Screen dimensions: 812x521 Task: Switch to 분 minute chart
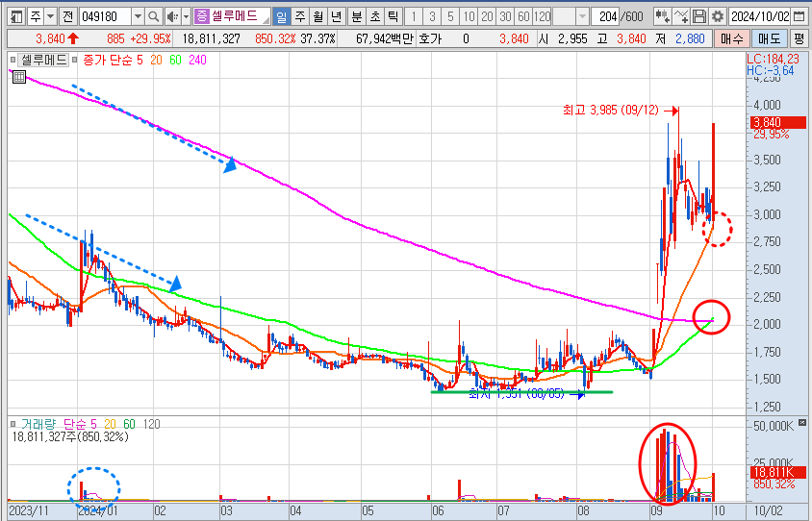click(357, 17)
